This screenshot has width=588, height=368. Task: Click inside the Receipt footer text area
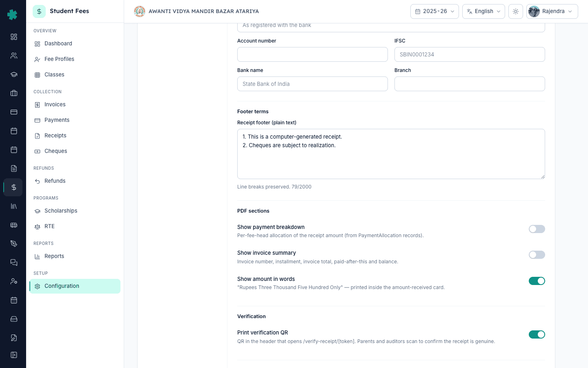[391, 154]
